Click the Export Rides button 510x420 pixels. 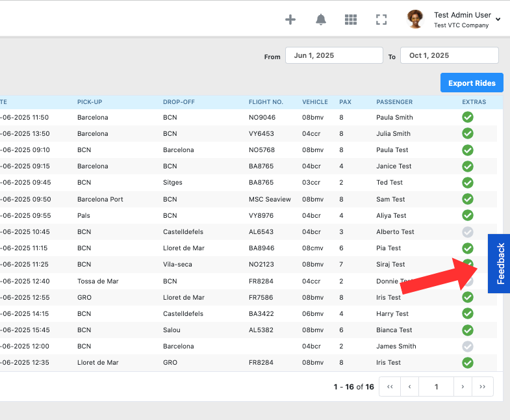point(472,83)
